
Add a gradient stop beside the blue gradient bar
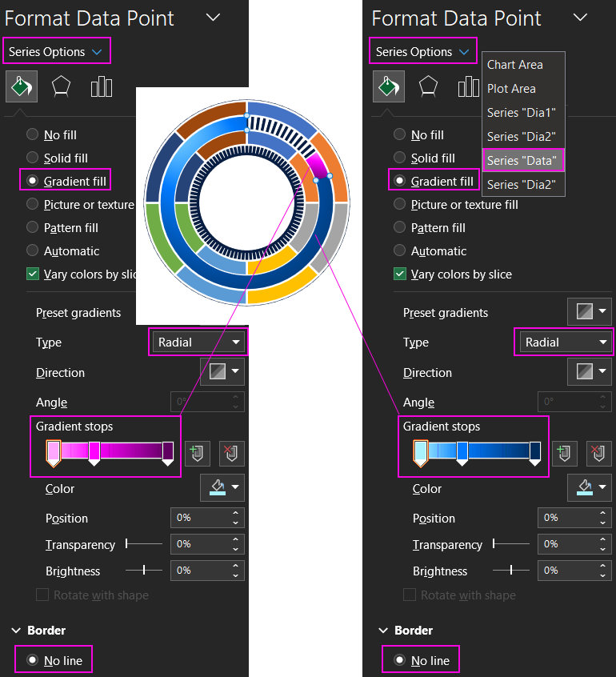click(563, 454)
